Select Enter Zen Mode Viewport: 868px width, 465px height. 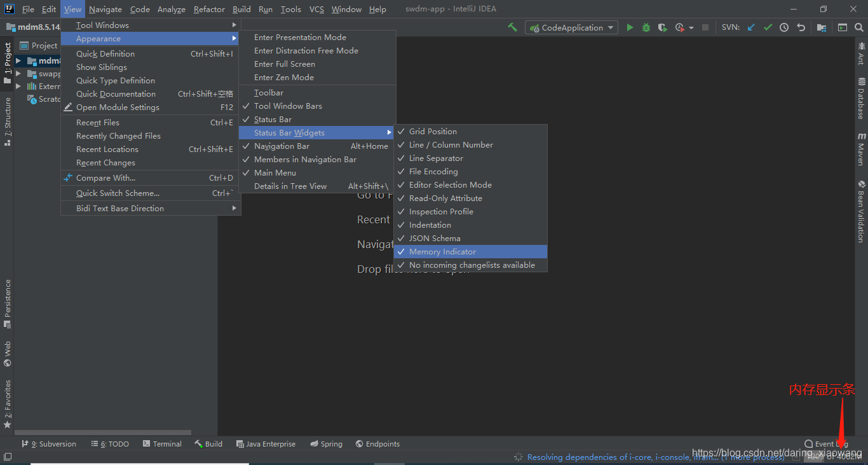pos(317,78)
